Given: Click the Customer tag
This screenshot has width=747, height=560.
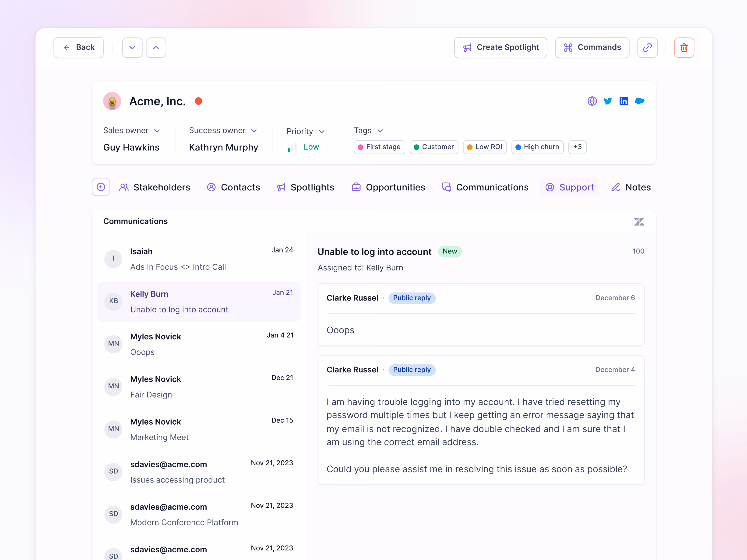Looking at the screenshot, I should click(434, 147).
